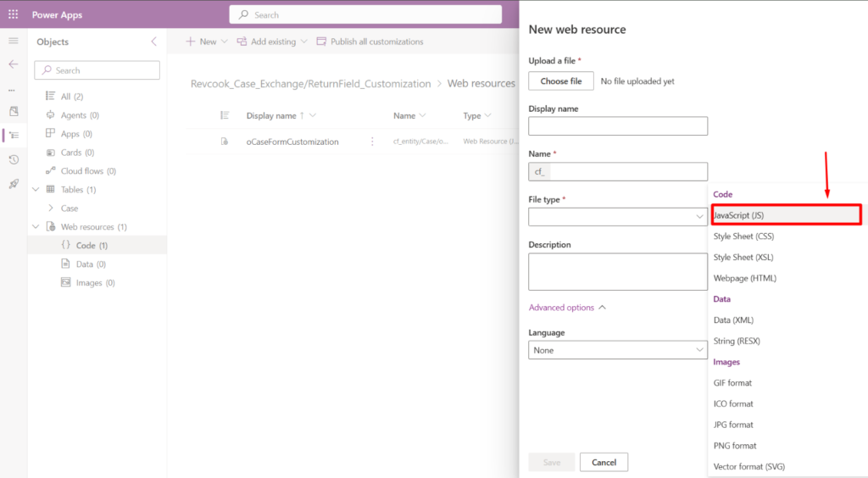Click the Add existing icon
The height and width of the screenshot is (478, 868).
(x=242, y=42)
